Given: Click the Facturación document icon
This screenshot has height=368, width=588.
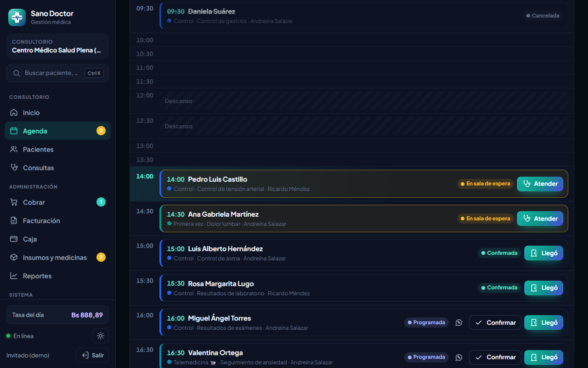Looking at the screenshot, I should click(x=14, y=221).
